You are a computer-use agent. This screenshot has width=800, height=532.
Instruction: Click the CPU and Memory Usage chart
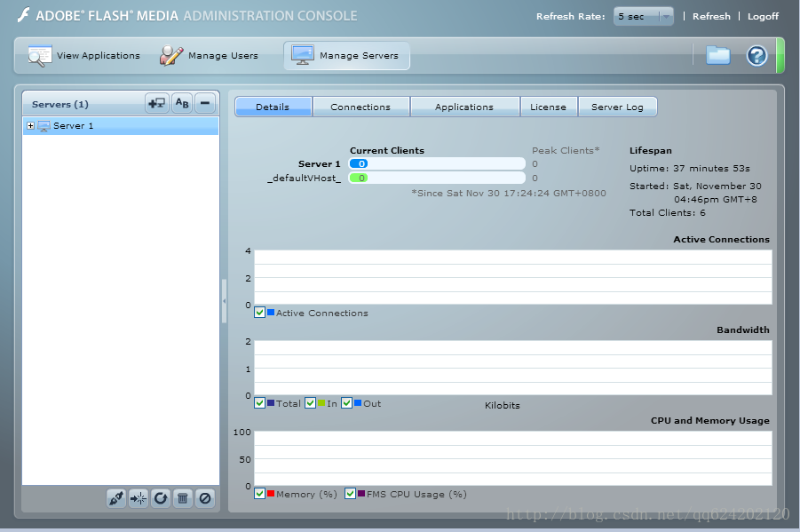512,458
